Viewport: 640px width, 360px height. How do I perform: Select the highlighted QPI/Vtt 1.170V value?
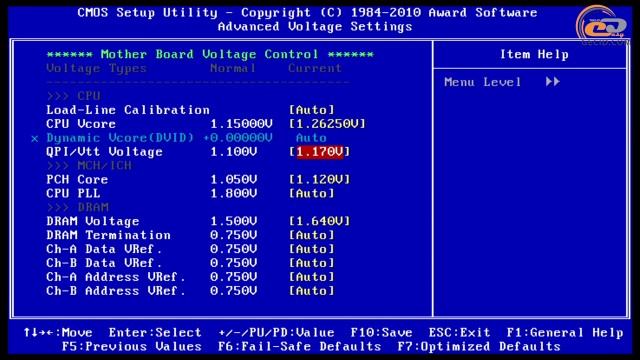[320, 151]
